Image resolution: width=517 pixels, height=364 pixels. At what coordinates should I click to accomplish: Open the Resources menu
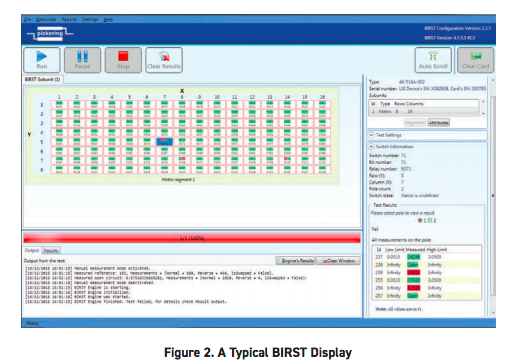pos(46,19)
